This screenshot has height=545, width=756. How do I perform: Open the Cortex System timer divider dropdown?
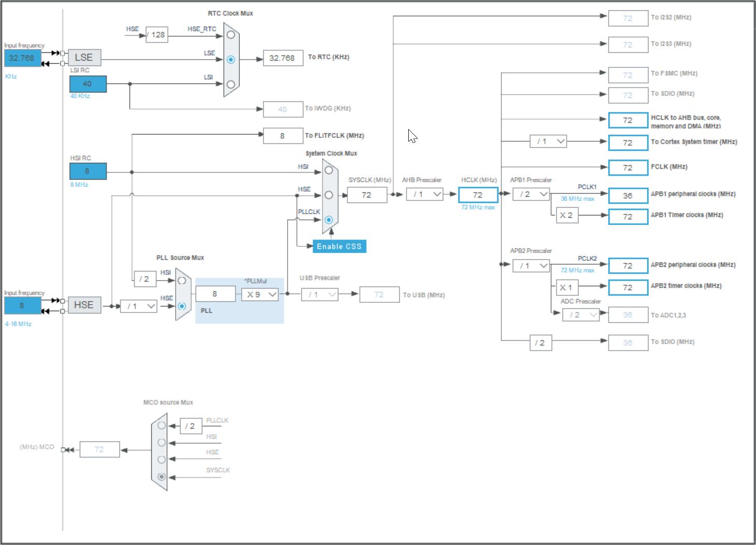click(548, 141)
